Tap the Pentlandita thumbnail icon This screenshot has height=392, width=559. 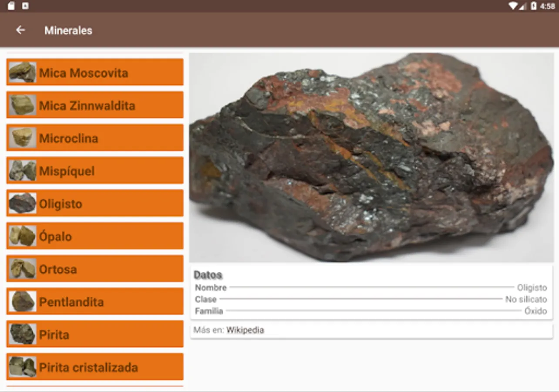(23, 301)
